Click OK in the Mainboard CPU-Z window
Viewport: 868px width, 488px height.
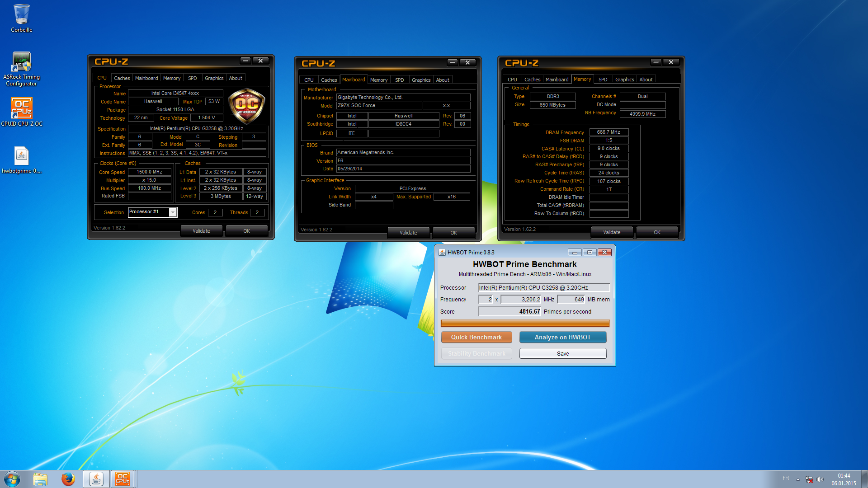pos(453,233)
